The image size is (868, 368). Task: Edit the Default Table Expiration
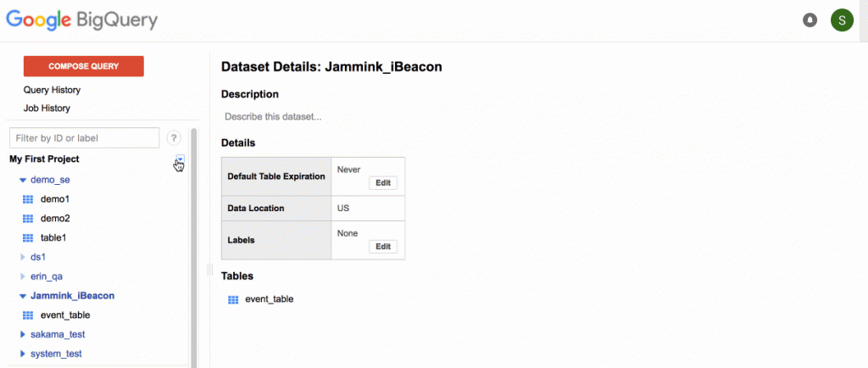383,182
